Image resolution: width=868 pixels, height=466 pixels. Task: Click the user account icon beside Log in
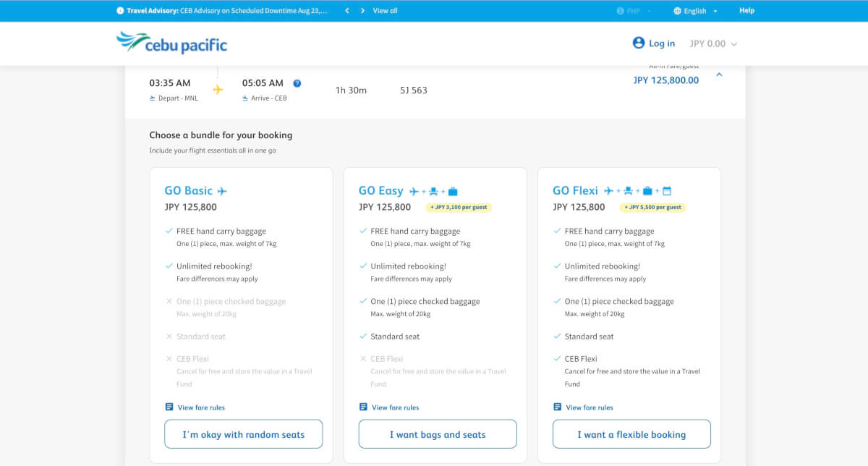click(639, 43)
